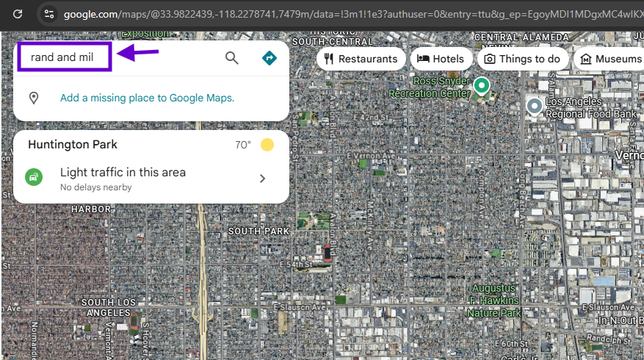Click the SOUTH-CENTRAL map label

(332, 41)
